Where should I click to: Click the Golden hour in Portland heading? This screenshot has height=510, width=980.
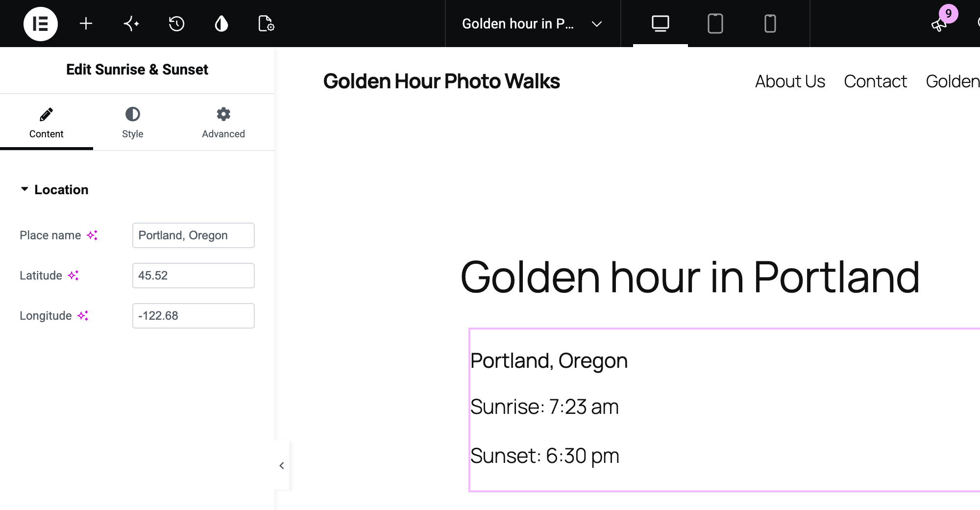click(690, 278)
